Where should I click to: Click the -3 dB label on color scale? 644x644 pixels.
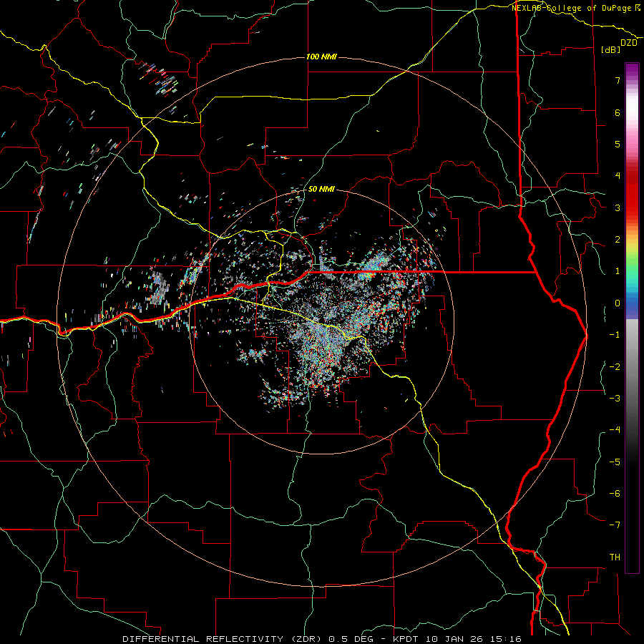point(615,399)
